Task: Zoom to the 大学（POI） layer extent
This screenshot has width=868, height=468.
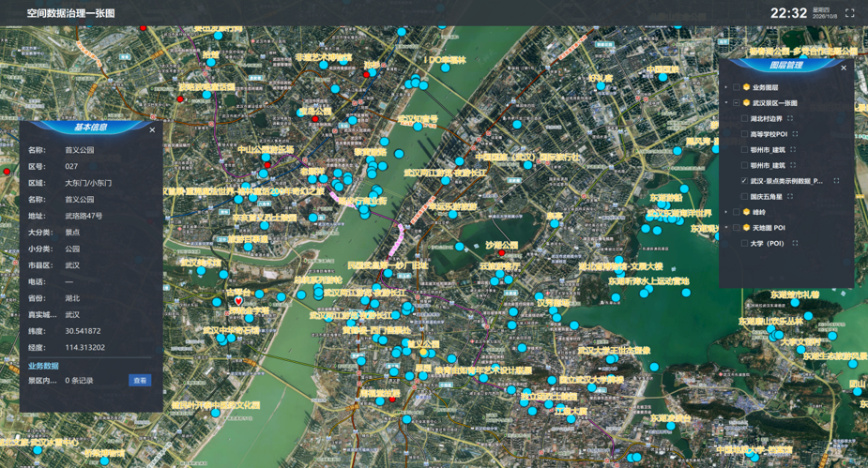Action: coord(795,243)
